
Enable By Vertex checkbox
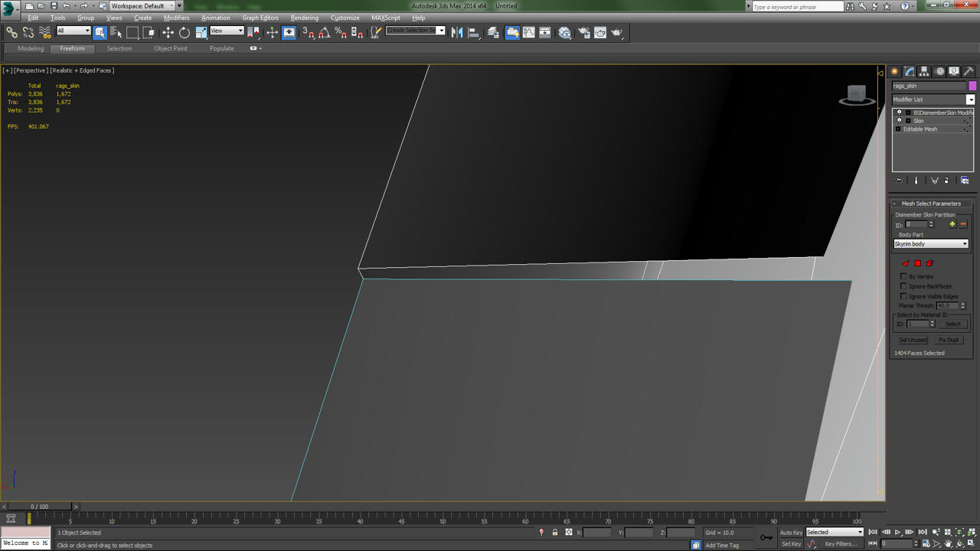click(903, 276)
